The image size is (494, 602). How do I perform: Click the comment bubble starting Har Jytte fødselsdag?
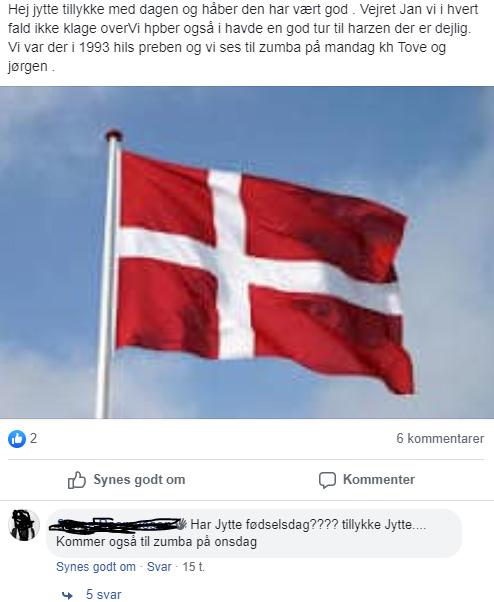click(x=254, y=533)
